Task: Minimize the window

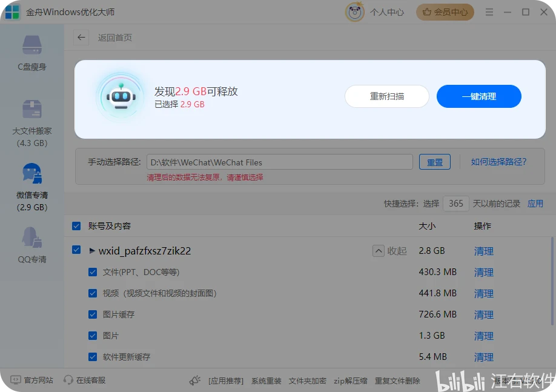Action: pos(508,12)
